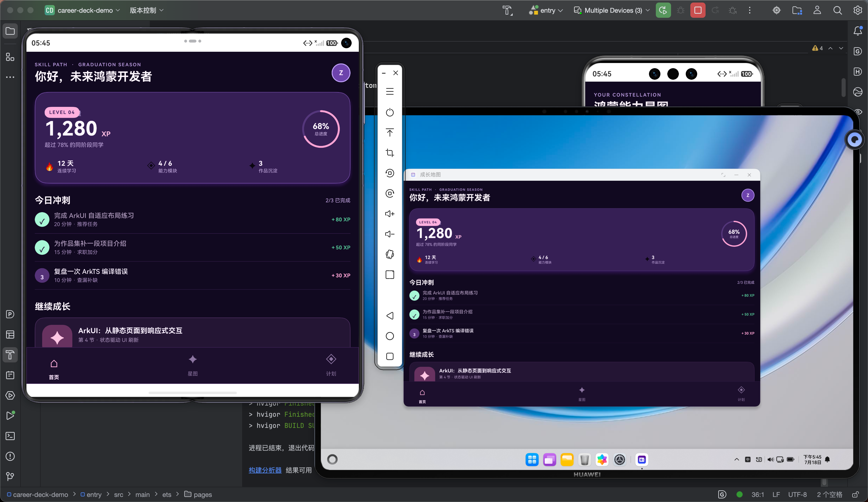Click emulator rotate device icon

point(390,255)
